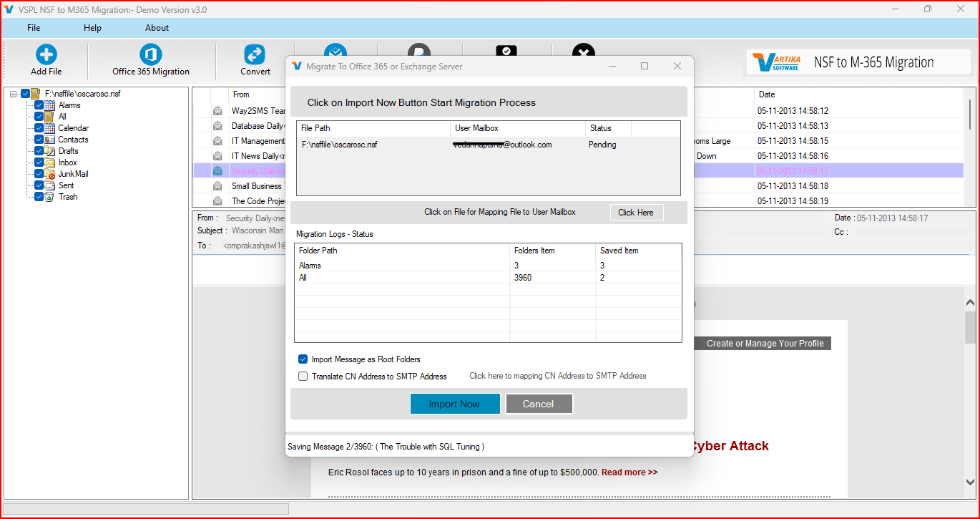The image size is (980, 519).
Task: Click the Drafts folder icon
Action: 50,151
